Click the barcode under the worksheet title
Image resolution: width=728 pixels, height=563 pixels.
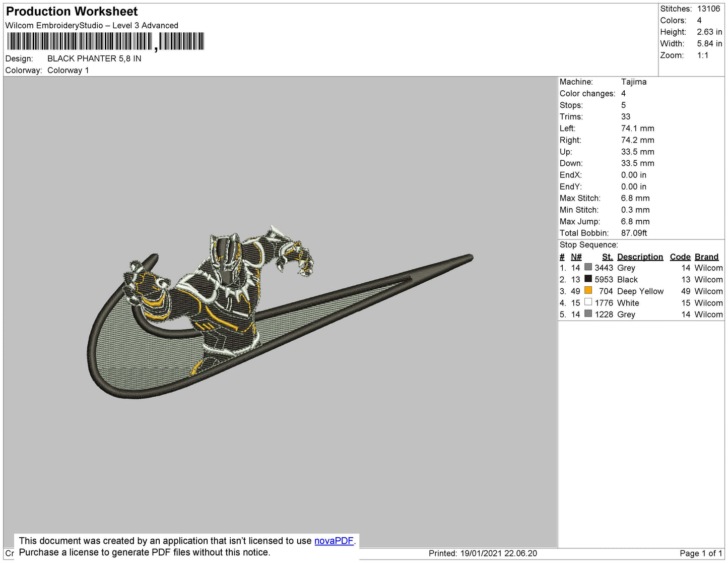click(x=105, y=41)
